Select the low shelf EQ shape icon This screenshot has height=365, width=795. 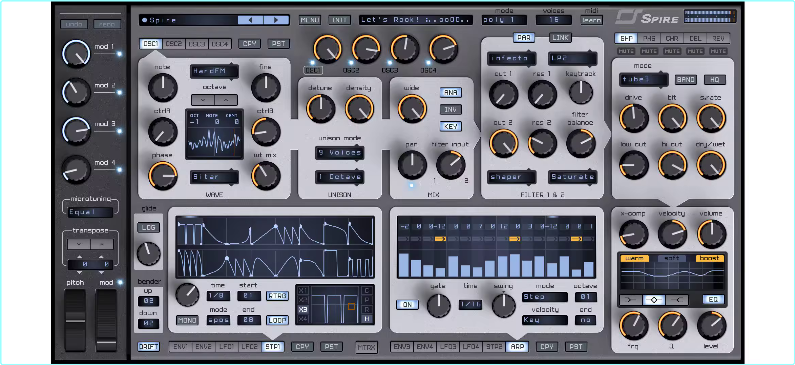(630, 300)
